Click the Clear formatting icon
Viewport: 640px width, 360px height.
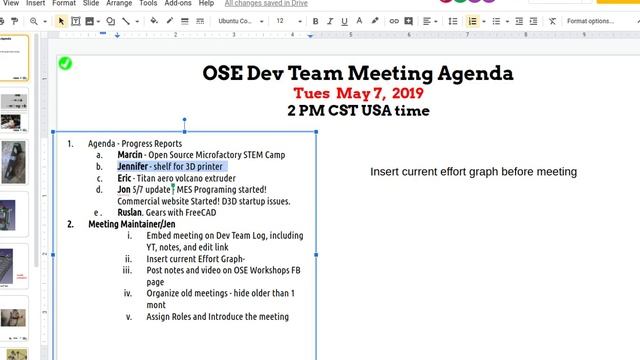pyautogui.click(x=552, y=21)
